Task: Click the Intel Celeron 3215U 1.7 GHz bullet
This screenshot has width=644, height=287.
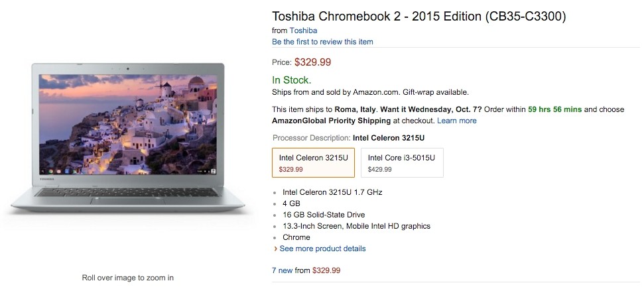Action: (332, 192)
